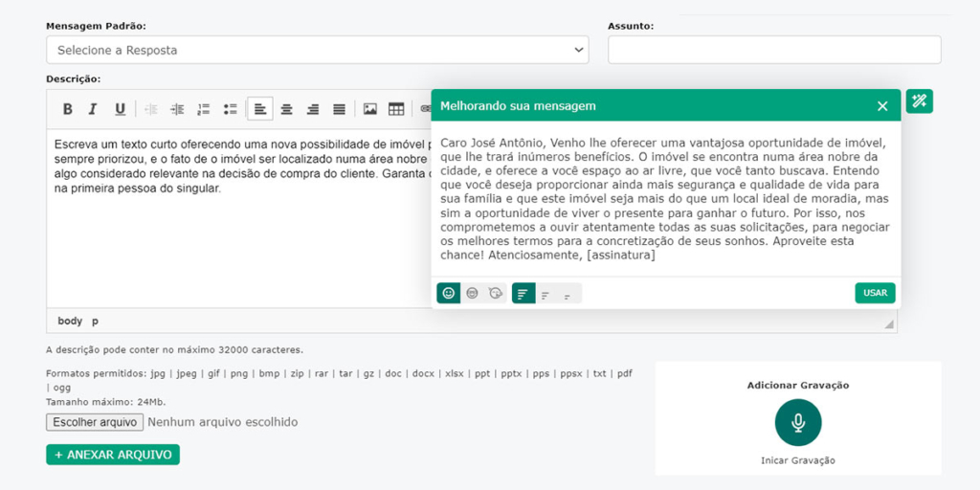
Task: Click the + ANEXAR ARQUIVO button
Action: pos(113,455)
